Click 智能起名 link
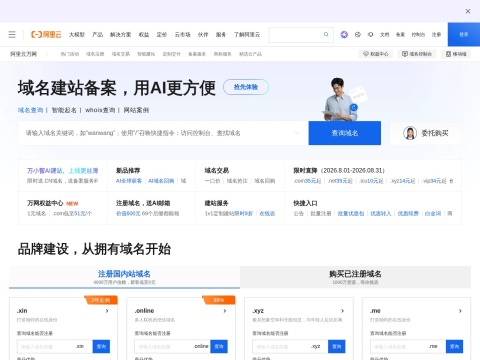 tap(64, 110)
